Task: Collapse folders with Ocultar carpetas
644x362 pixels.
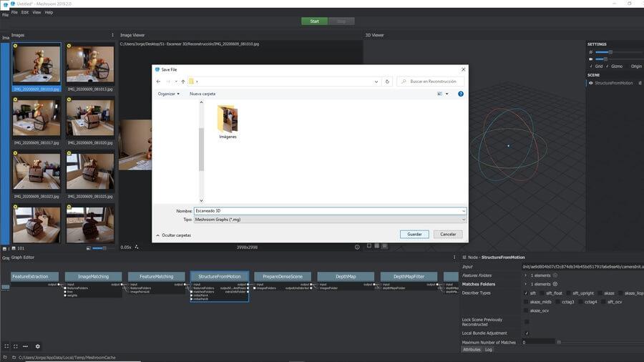Action: (x=173, y=235)
